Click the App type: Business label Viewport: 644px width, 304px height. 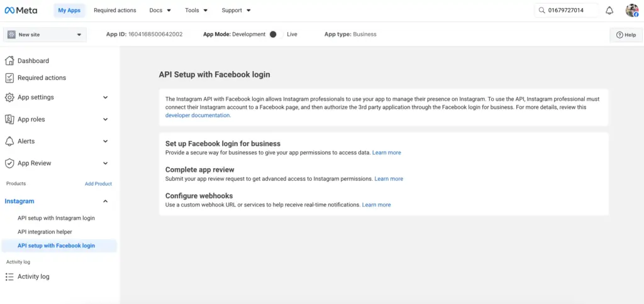350,35
